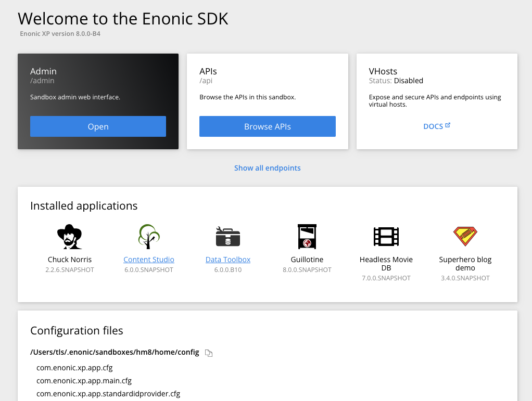Click the 7.0.0.SNAPSHOT version text
This screenshot has width=532, height=401.
(x=386, y=278)
